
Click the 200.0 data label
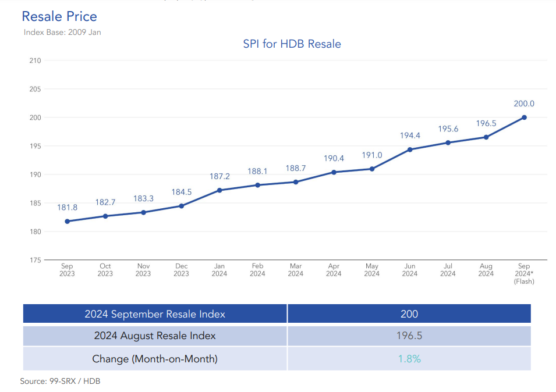pyautogui.click(x=524, y=104)
